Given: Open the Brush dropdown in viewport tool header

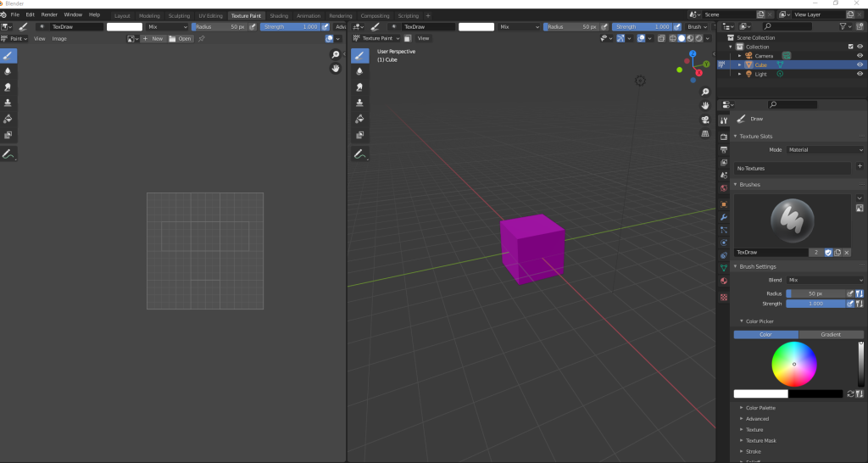Looking at the screenshot, I should tap(697, 26).
